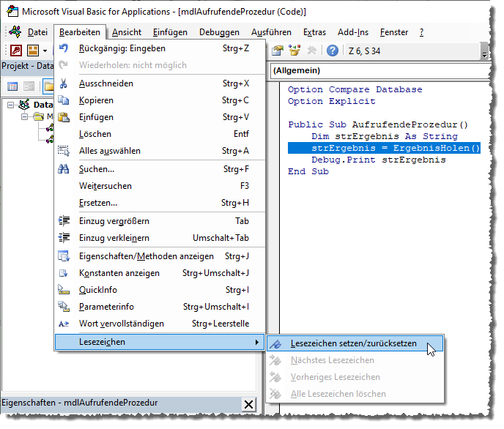Click the Object Browser toolbar icon
This screenshot has width=504, height=429.
click(295, 51)
